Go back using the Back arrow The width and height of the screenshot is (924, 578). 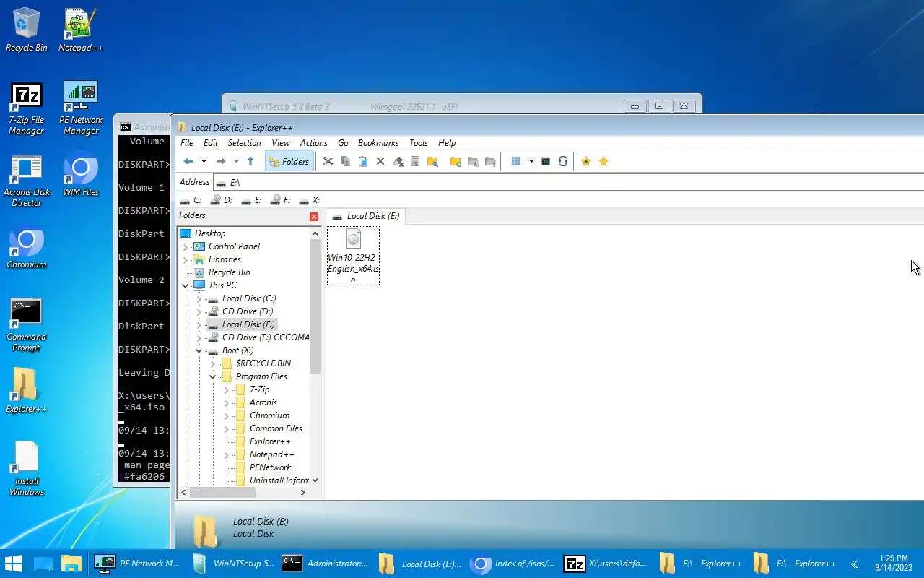point(188,162)
